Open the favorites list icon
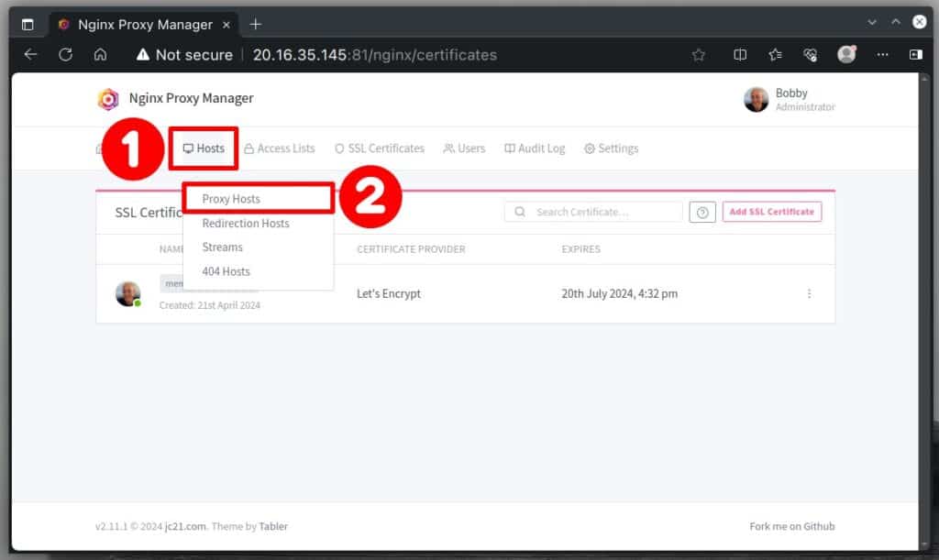 click(x=776, y=55)
